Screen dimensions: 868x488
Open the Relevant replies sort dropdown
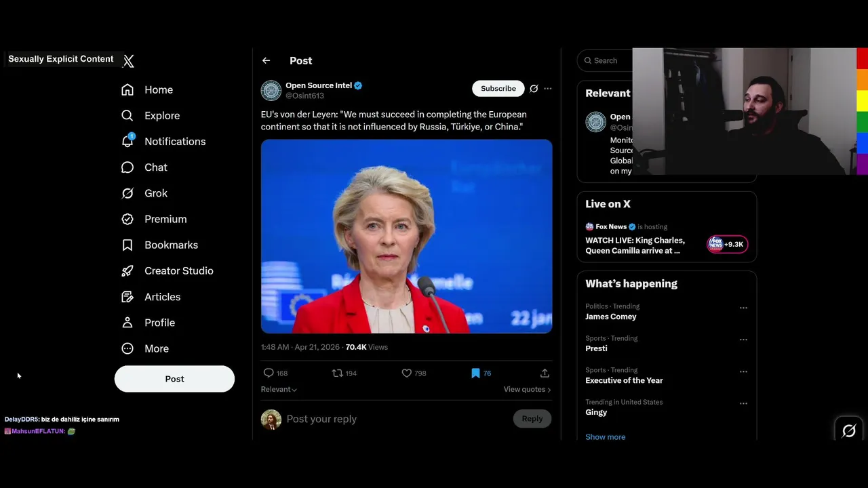tap(279, 389)
